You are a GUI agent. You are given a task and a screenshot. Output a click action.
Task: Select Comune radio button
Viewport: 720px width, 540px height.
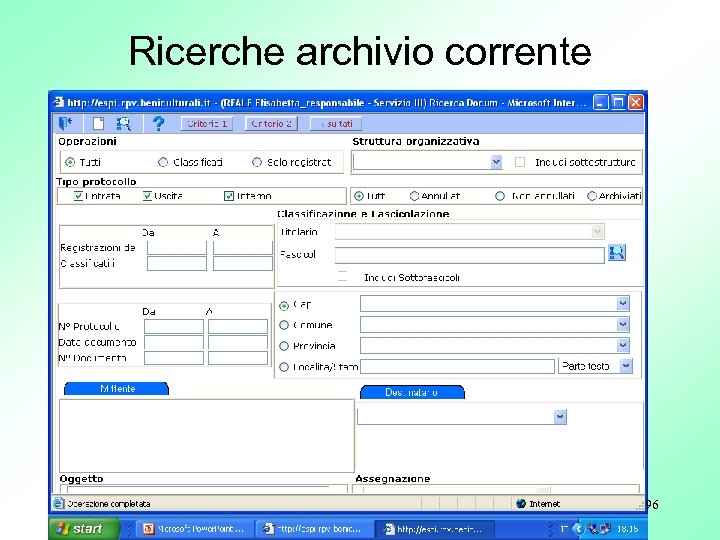pos(284,325)
